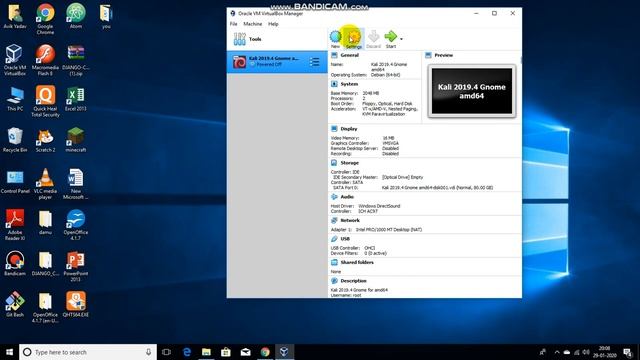Open Google Chrome desktop shortcut
Viewport: 640px width, 360px height.
click(45, 19)
